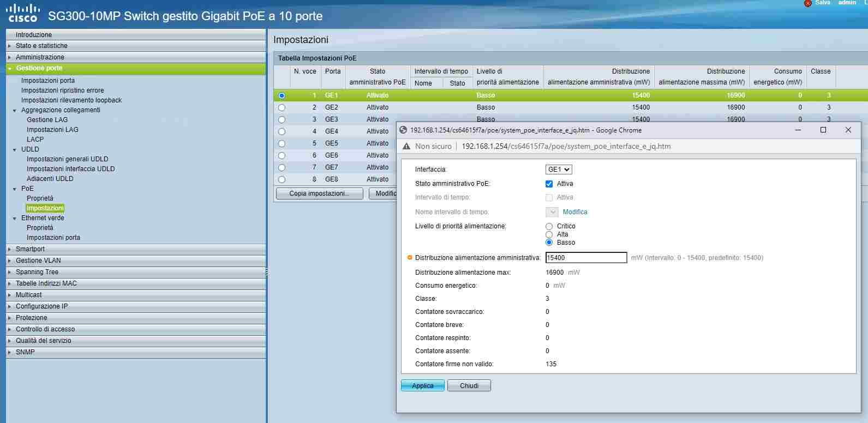Select row GE8 radio button
The image size is (868, 423).
pyautogui.click(x=282, y=179)
